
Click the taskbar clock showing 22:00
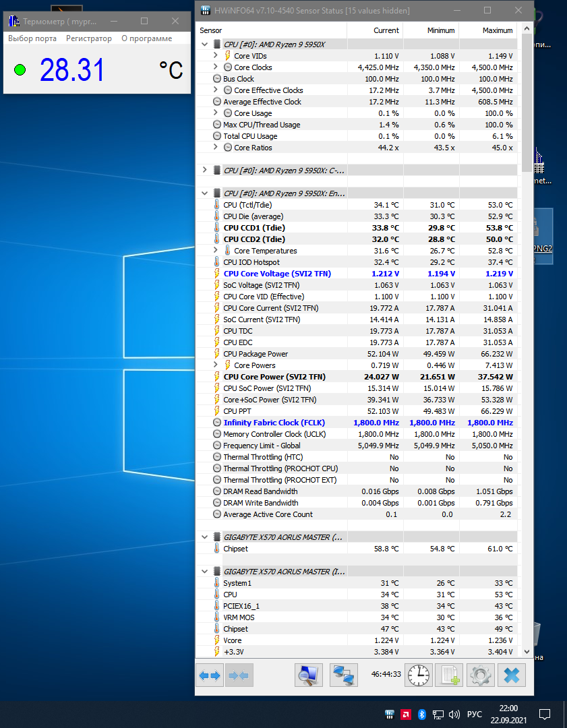point(508,714)
